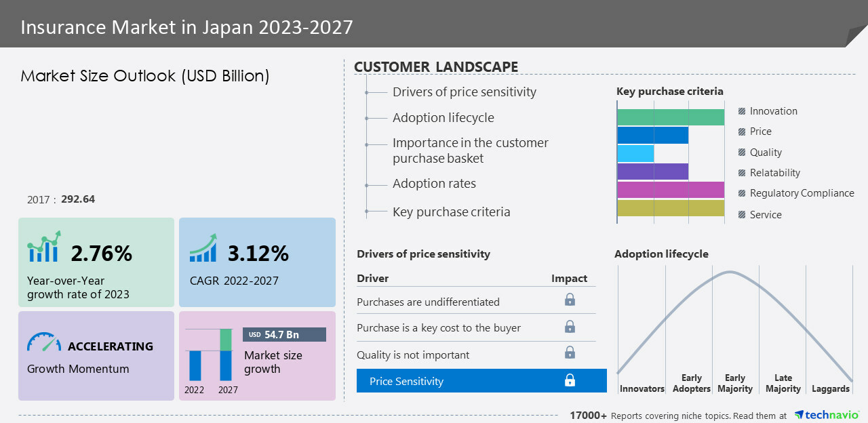868x423 pixels.
Task: Click the lock icon for Purchases are undifferentiated
Action: click(x=570, y=300)
